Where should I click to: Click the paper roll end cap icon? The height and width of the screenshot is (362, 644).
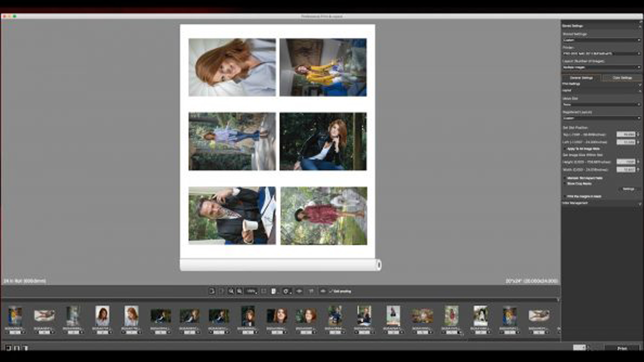(379, 265)
